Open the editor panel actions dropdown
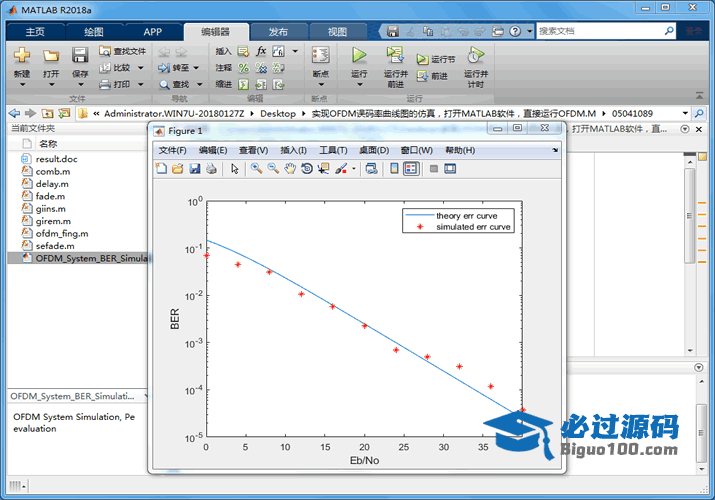Screen dimensions: 715x500 click(x=684, y=129)
